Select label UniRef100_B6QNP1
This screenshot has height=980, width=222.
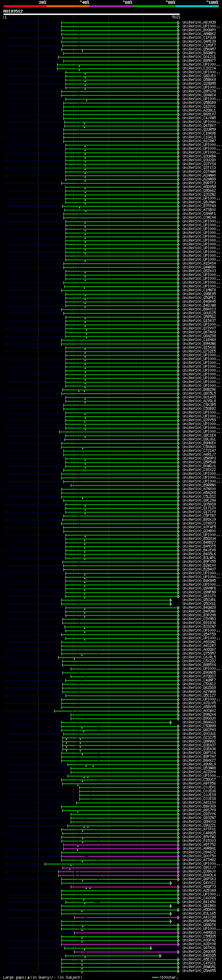coord(199,53)
